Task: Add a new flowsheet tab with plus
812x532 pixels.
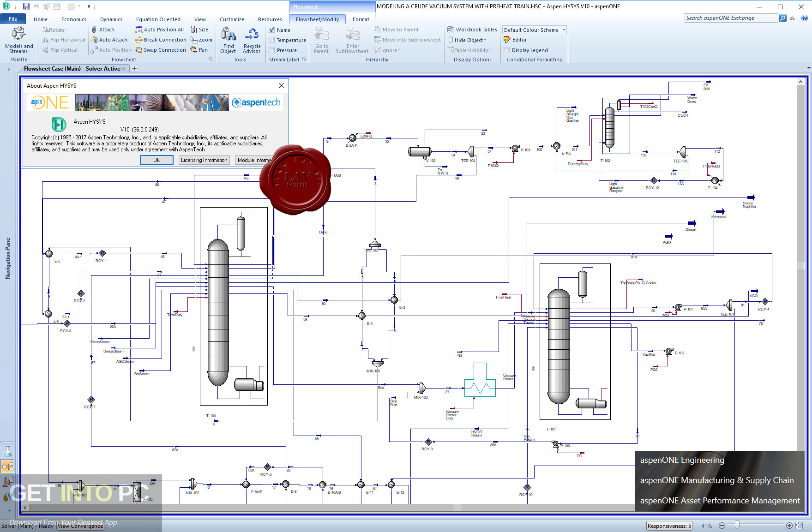Action: point(134,68)
